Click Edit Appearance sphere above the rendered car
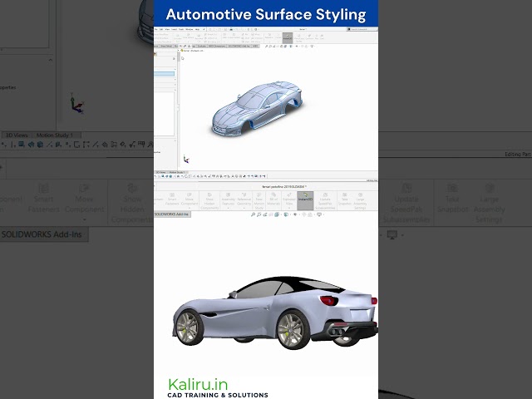 coord(303,214)
